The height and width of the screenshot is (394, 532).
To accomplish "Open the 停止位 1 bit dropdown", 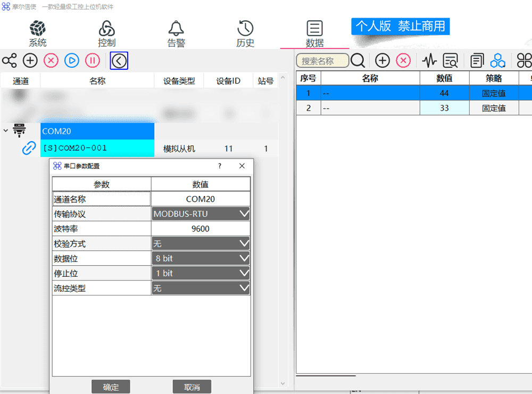I will coord(201,273).
